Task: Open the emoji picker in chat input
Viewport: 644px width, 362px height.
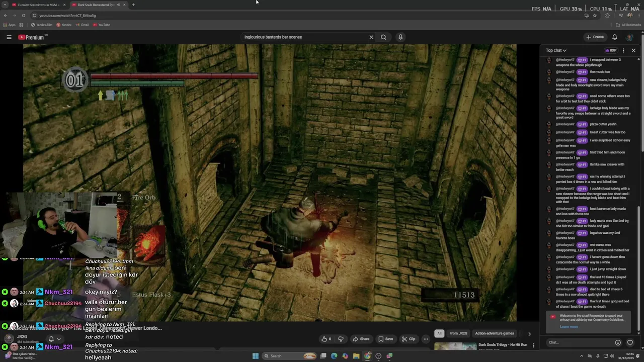Action: 618,342
